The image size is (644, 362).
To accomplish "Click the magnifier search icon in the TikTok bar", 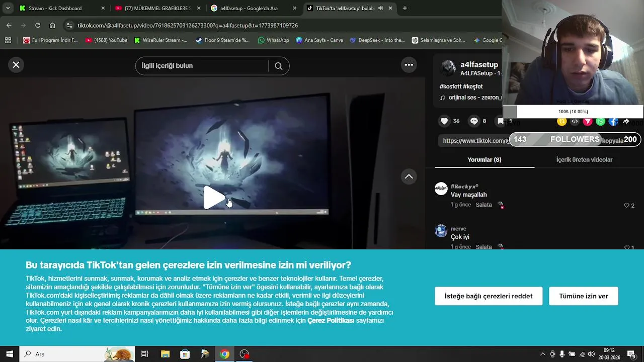I will (278, 66).
